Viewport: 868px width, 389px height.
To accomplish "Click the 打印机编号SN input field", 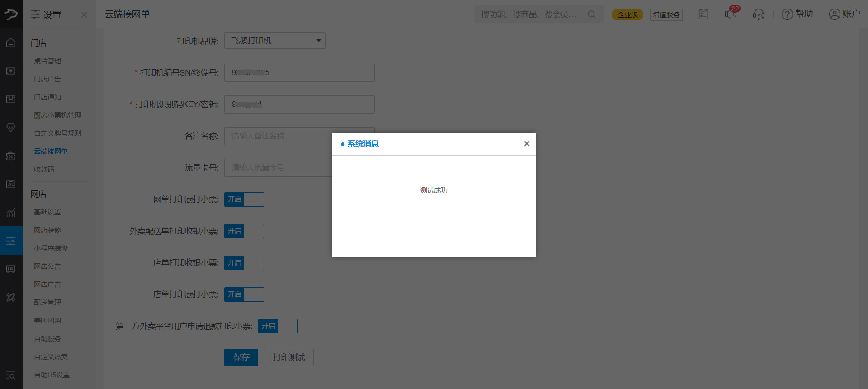I will [x=299, y=73].
